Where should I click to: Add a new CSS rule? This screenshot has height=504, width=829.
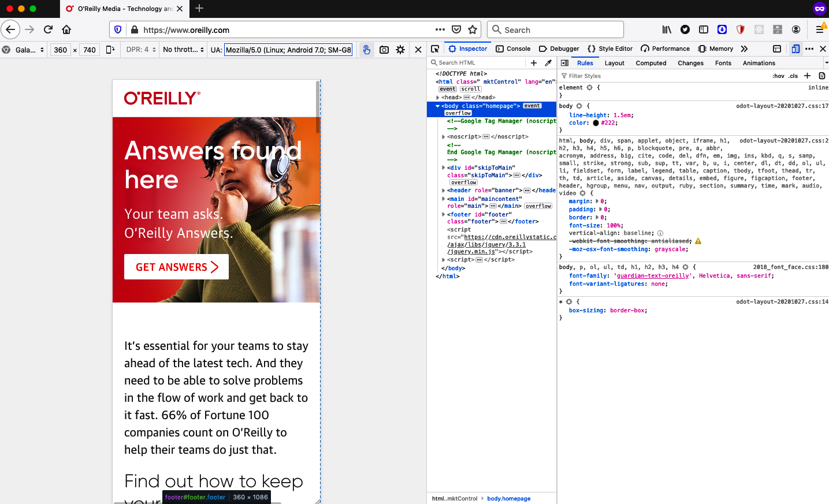click(808, 76)
